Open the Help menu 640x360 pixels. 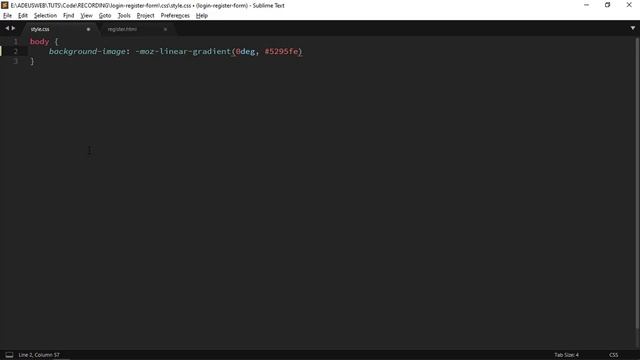point(202,16)
